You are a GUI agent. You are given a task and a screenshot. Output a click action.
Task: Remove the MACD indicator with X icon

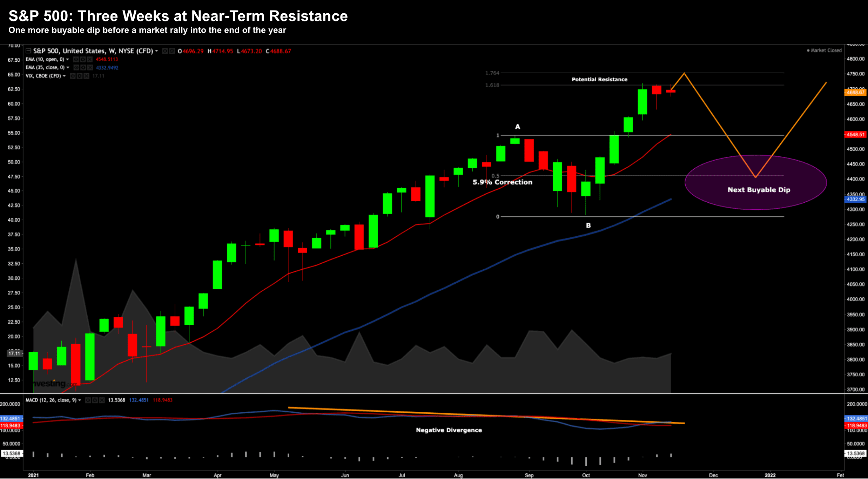tap(102, 400)
